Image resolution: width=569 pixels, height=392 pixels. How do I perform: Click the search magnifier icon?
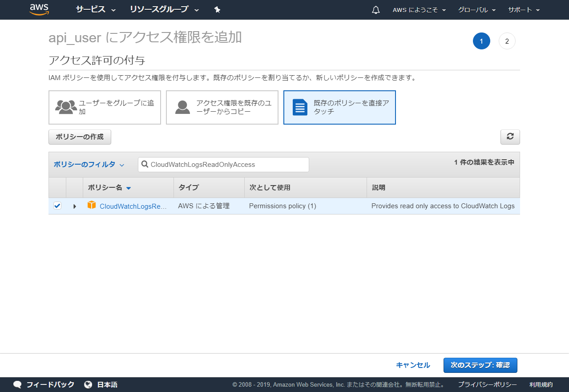[x=145, y=164]
